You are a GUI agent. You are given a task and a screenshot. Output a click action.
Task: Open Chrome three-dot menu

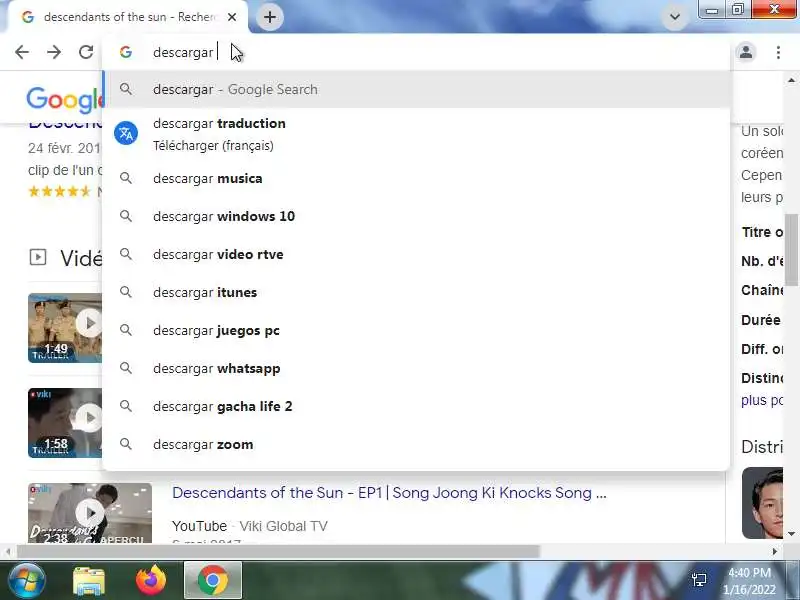click(x=778, y=52)
